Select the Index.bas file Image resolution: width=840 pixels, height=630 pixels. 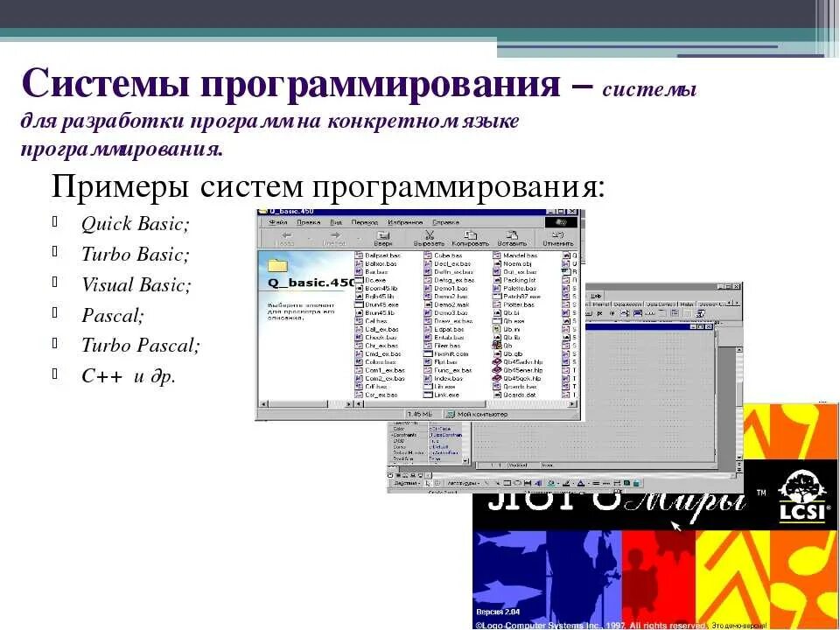(x=443, y=378)
